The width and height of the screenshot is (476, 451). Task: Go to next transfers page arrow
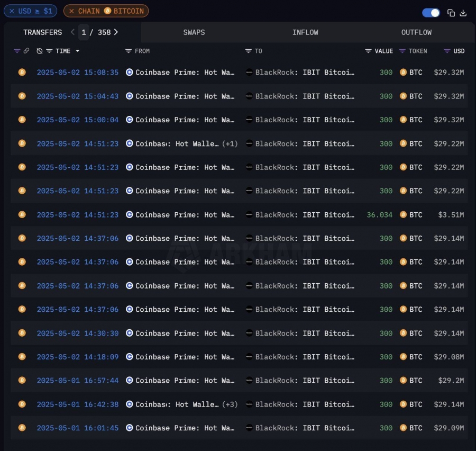point(116,32)
